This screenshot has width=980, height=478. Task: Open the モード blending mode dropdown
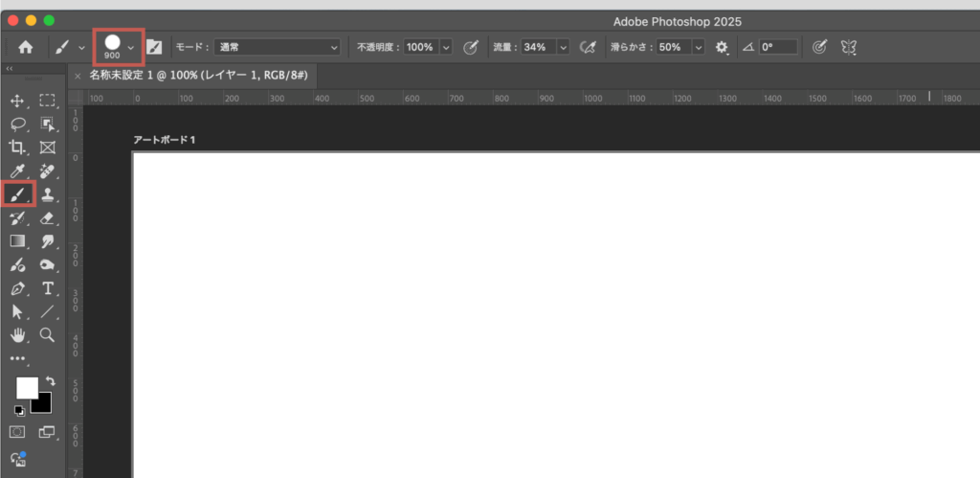coord(278,47)
